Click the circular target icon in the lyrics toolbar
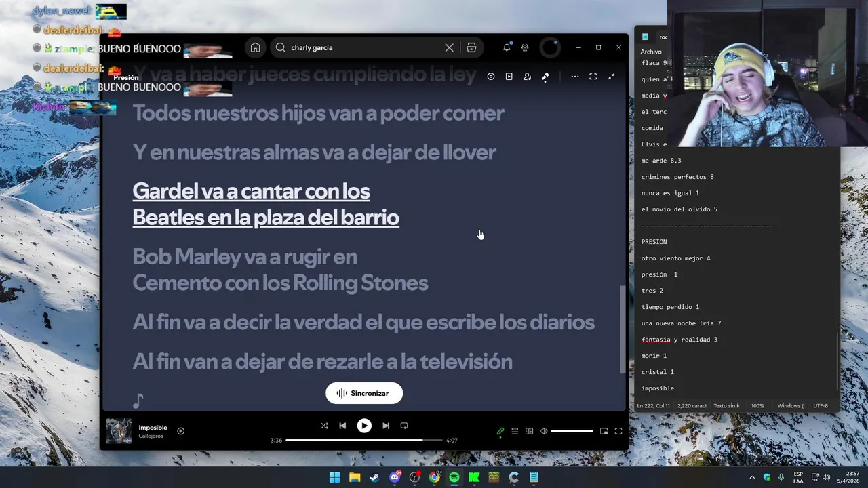868x488 pixels. [491, 77]
